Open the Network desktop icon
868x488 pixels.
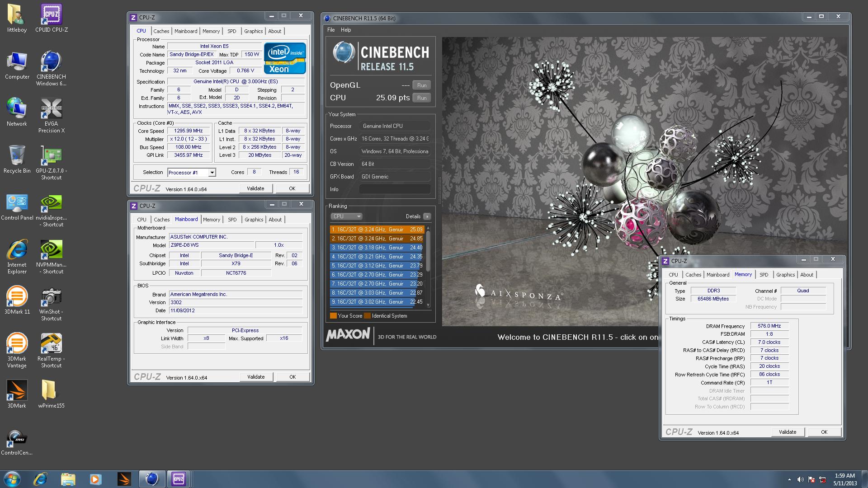click(17, 112)
